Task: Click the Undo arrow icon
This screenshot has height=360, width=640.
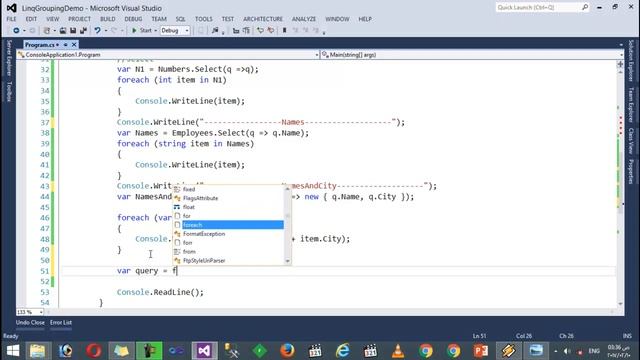Action: pyautogui.click(x=97, y=31)
